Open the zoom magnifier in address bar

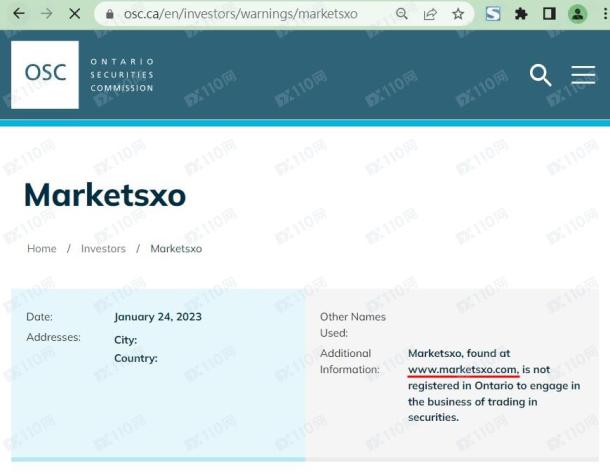[401, 14]
